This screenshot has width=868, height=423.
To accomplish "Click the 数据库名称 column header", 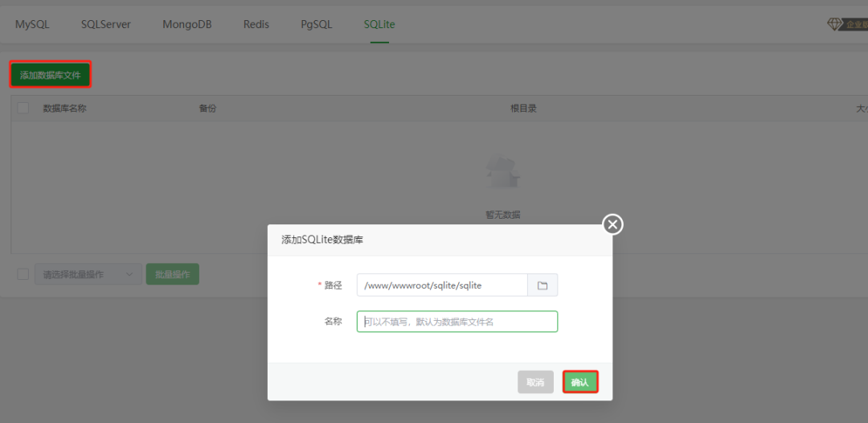I will point(65,108).
